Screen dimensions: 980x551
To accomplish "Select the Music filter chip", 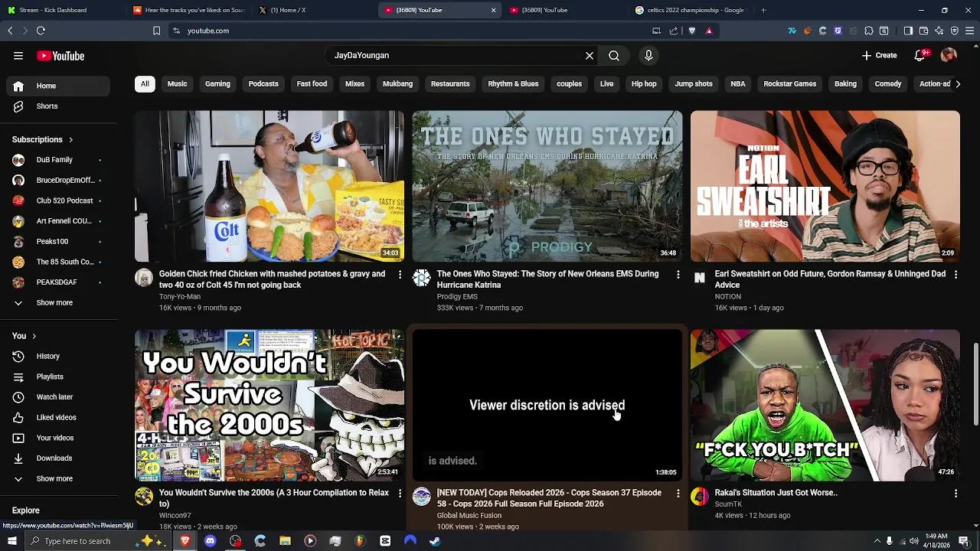I will click(x=177, y=84).
